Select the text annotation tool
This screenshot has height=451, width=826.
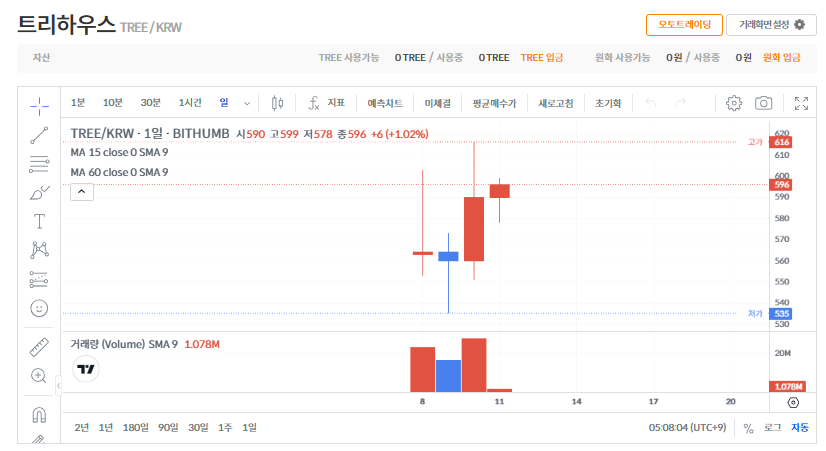[x=39, y=221]
